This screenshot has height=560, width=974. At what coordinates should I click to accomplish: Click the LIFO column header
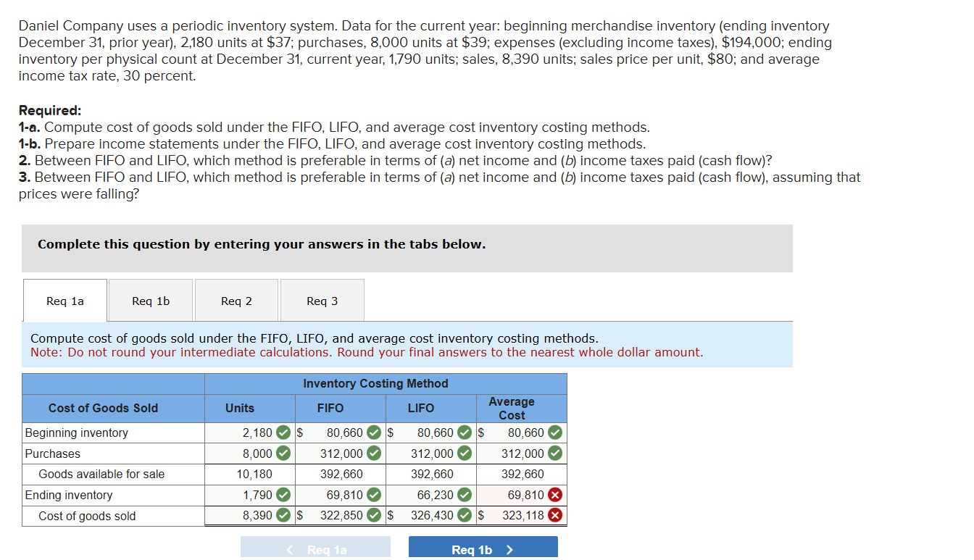[x=421, y=409]
